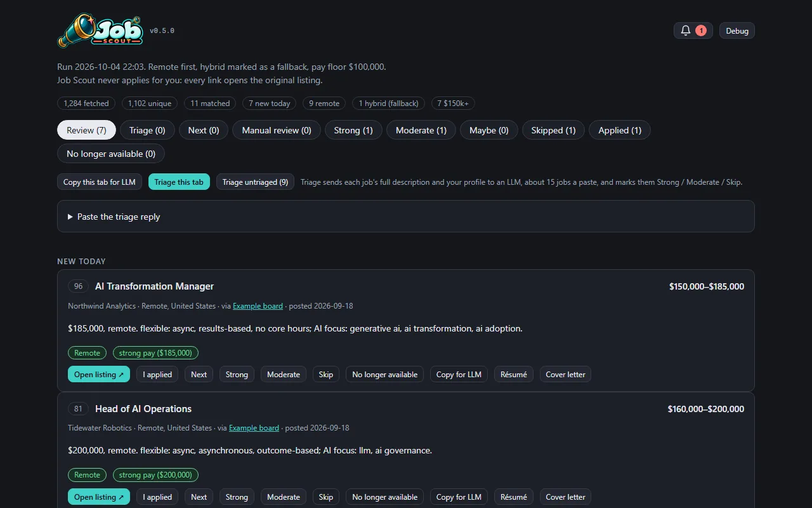The height and width of the screenshot is (508, 812).
Task: Click score badge 81 on Head of AI Operations
Action: tap(78, 409)
